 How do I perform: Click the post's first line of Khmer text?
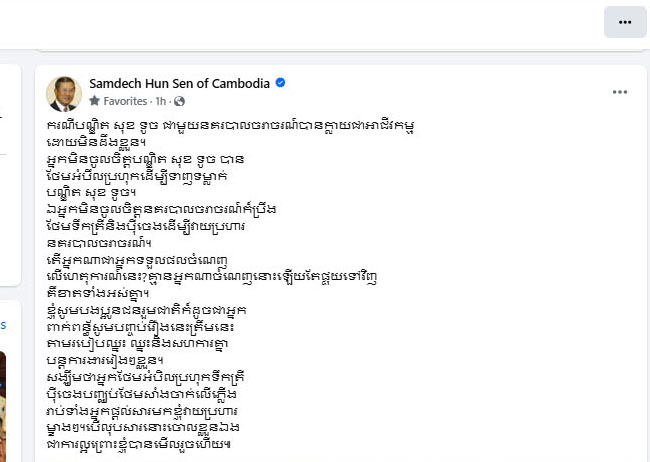231,126
